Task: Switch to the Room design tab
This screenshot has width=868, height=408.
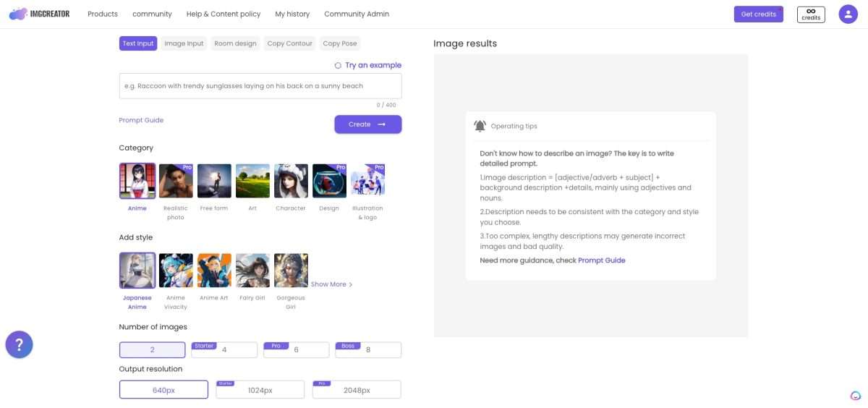Action: click(235, 43)
